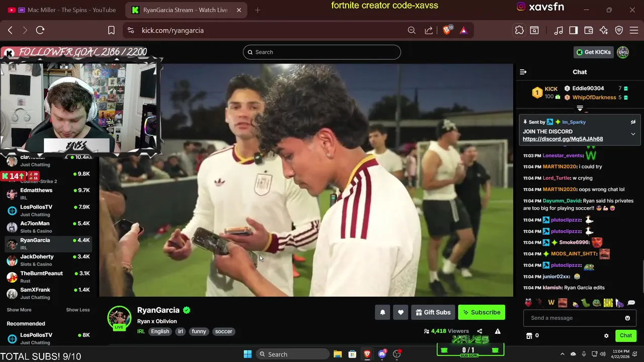Launch Brave Leo AI sparkle icon
The height and width of the screenshot is (362, 644).
[x=604, y=30]
